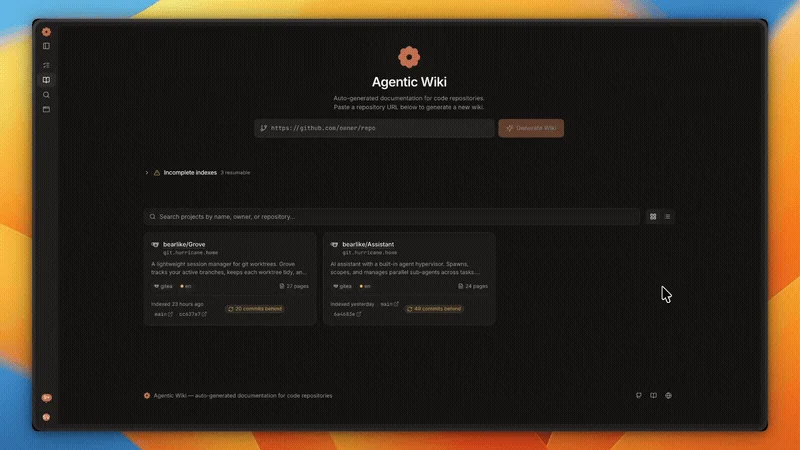Switch to grid view
Viewport: 800px width, 450px height.
point(653,217)
